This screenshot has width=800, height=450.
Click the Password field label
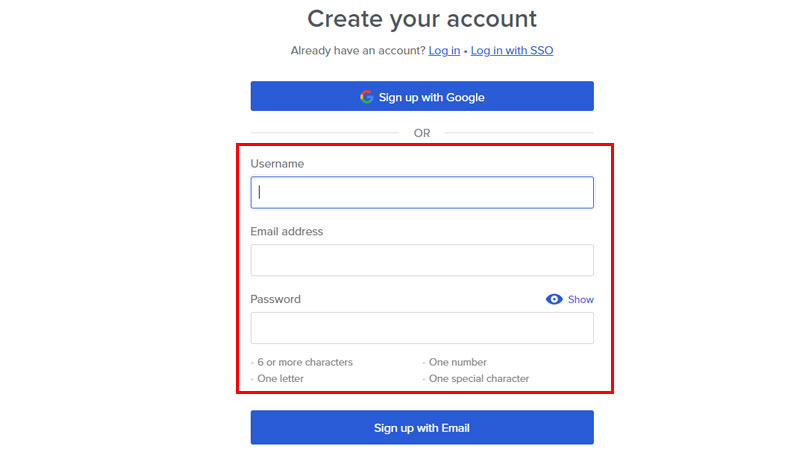point(275,299)
